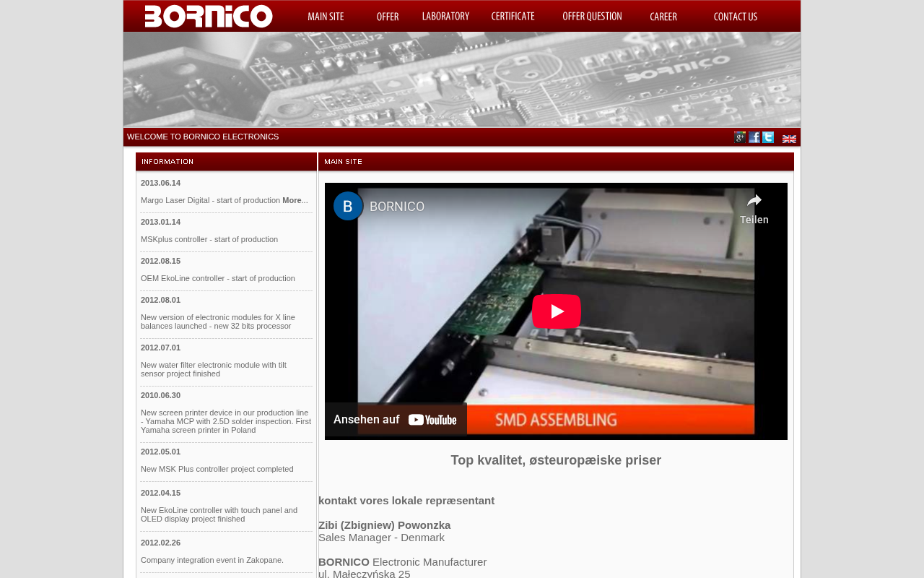Click Ansehen auf YouTube button

point(396,419)
